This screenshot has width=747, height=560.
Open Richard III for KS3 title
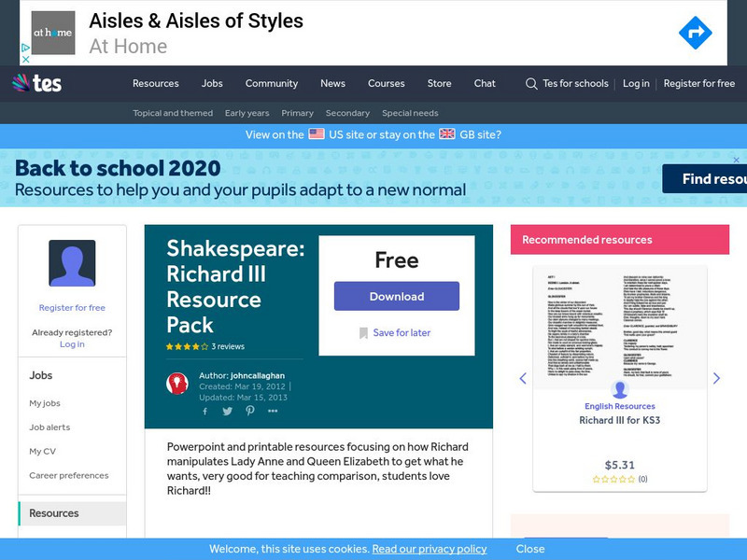pos(619,420)
